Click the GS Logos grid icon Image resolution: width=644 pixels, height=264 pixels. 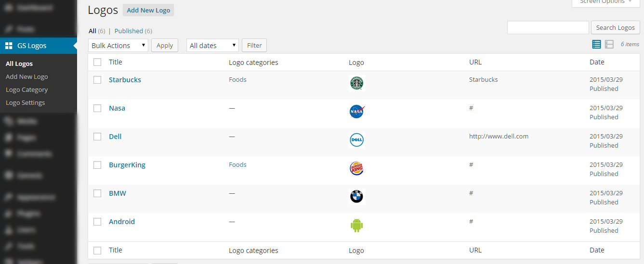9,46
